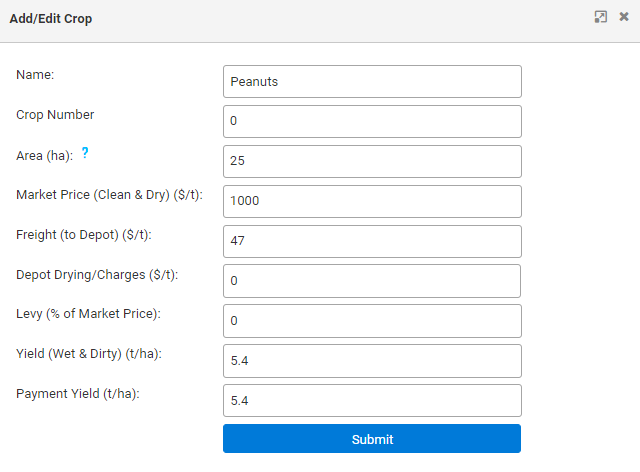Click the "Levy (% of Market Price)" label

(88, 314)
